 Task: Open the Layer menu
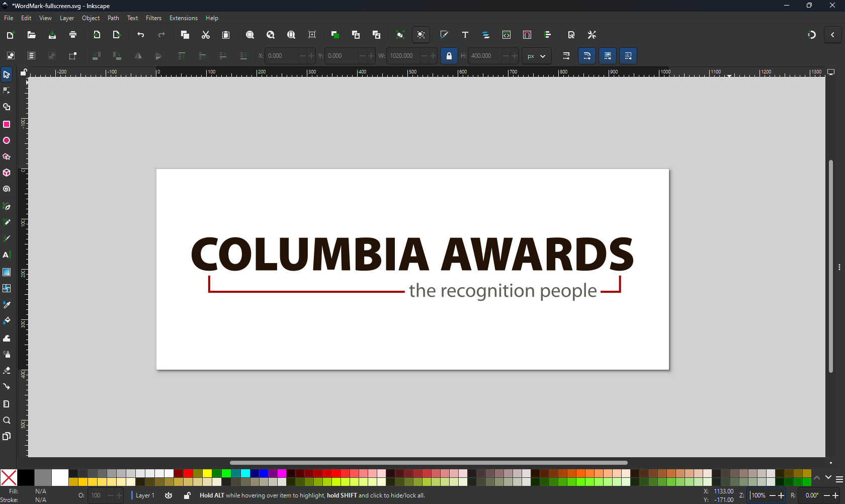coord(67,18)
